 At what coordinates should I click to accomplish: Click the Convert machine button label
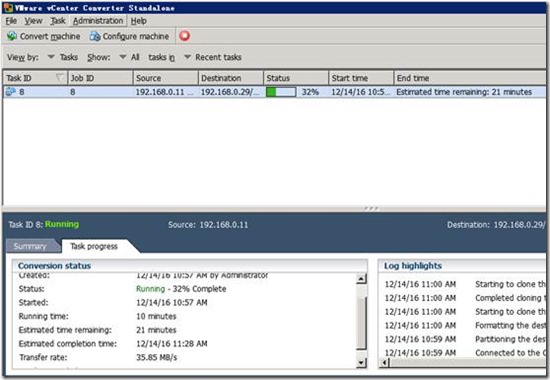[50, 36]
